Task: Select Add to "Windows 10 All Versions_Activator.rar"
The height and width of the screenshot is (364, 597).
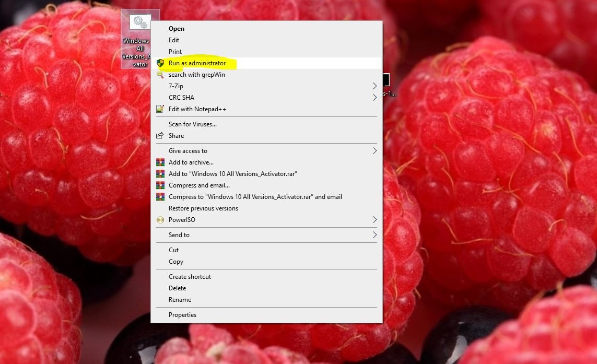Action: [266, 173]
